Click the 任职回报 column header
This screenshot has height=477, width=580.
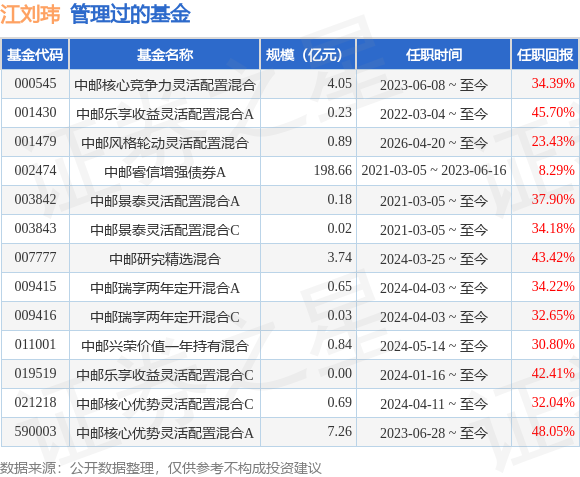click(x=545, y=55)
